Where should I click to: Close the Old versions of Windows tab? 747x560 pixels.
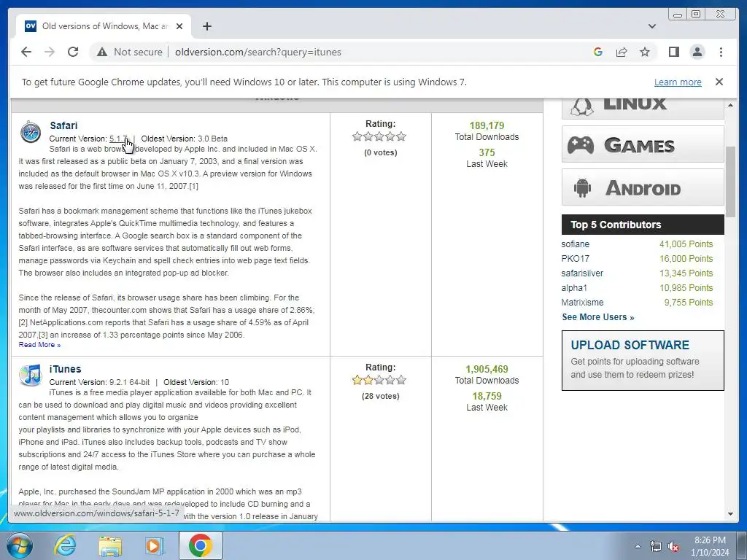point(179,26)
